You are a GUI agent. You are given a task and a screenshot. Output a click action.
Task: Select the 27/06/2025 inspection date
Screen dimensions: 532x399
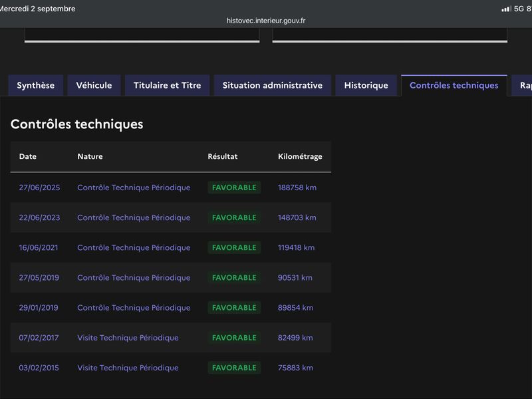[39, 188]
